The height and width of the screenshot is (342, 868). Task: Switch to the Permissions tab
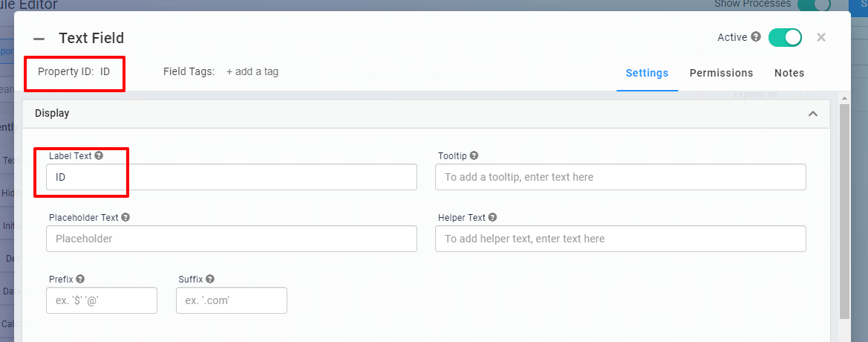click(721, 73)
